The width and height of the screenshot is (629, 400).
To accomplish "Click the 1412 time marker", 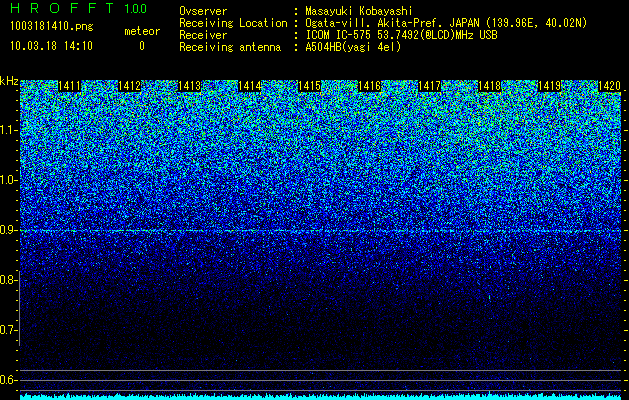I will [130, 86].
